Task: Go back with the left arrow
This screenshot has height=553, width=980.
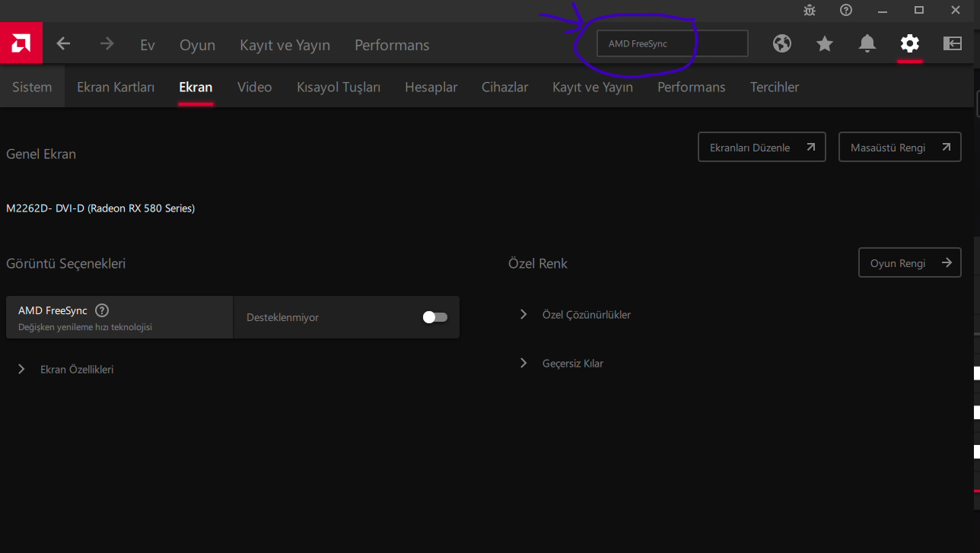Action: point(63,44)
